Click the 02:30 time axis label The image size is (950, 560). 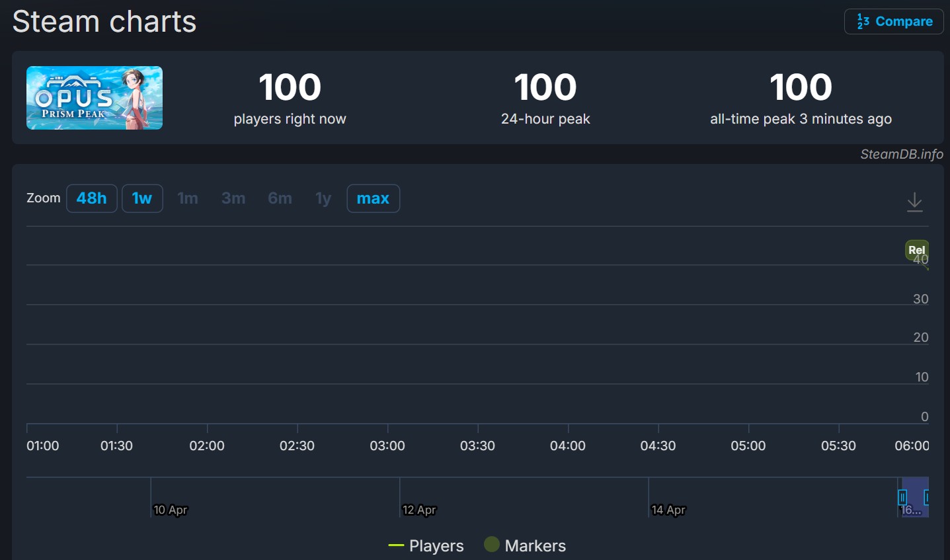[x=297, y=446]
